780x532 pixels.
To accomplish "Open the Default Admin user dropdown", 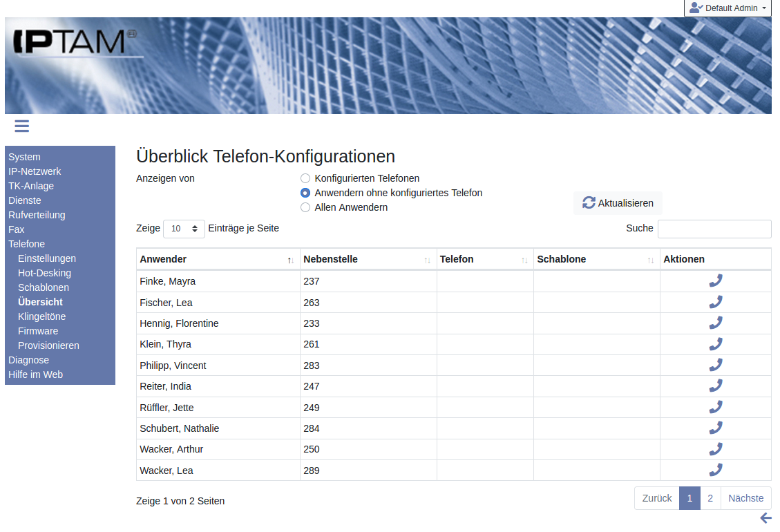I will coord(727,8).
